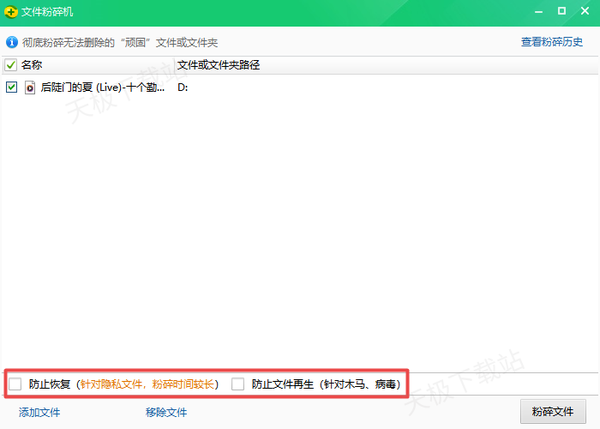Image resolution: width=600 pixels, height=429 pixels.
Task: Click 移除文件 link
Action: click(166, 412)
